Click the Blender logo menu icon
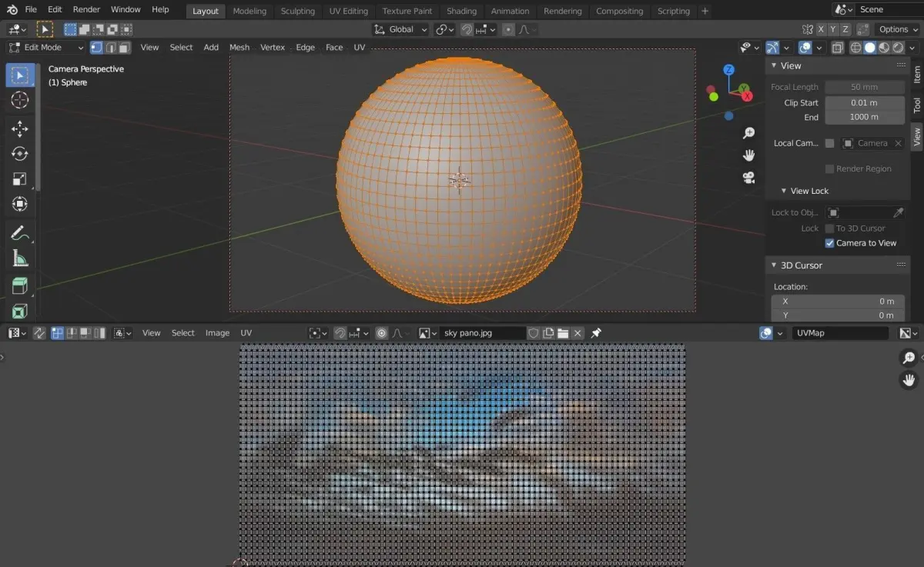Image resolution: width=924 pixels, height=567 pixels. [12, 9]
